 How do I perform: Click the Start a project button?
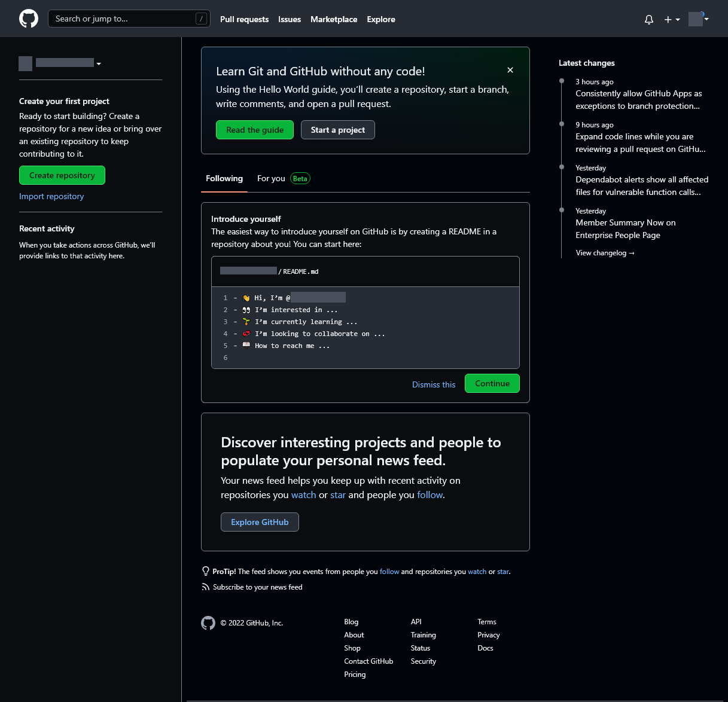(338, 130)
